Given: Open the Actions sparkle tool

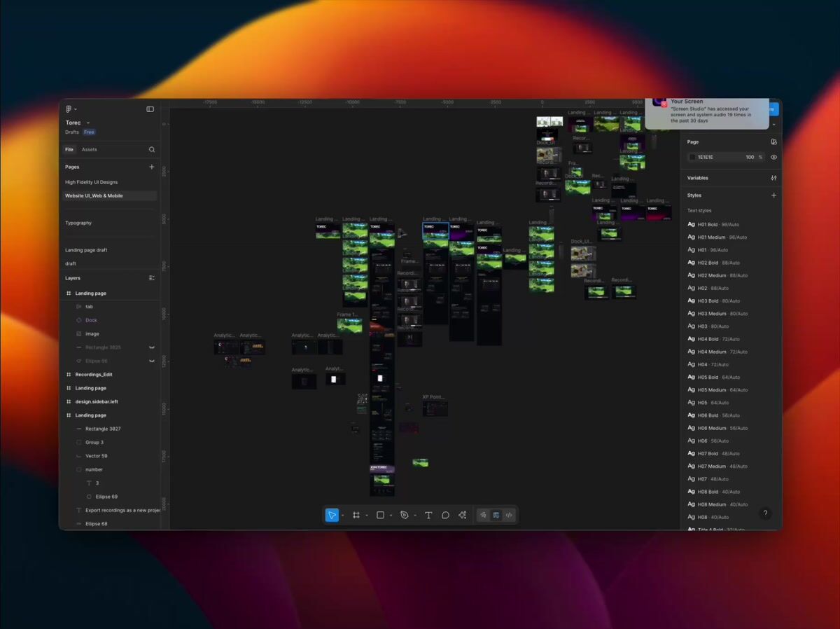Looking at the screenshot, I should (x=462, y=516).
